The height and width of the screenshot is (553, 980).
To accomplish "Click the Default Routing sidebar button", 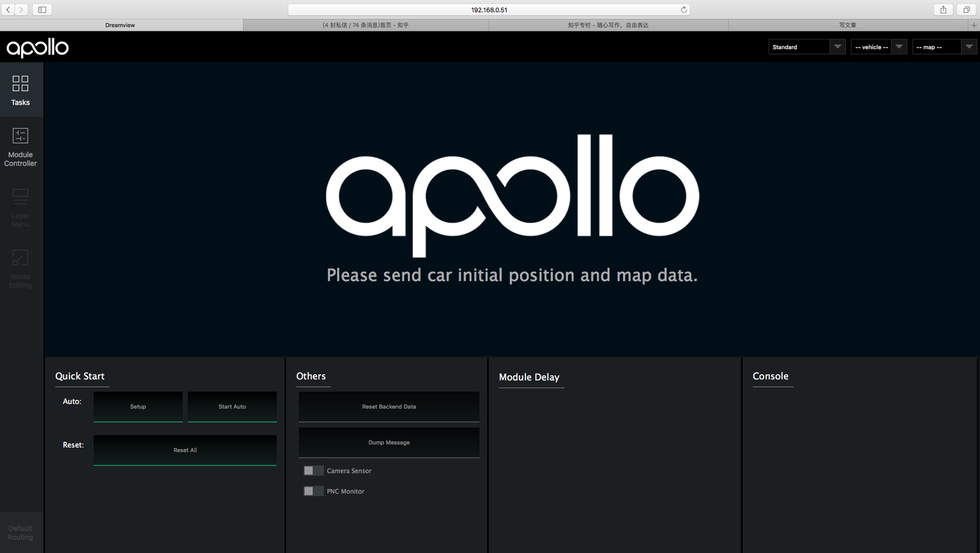I will pyautogui.click(x=20, y=533).
